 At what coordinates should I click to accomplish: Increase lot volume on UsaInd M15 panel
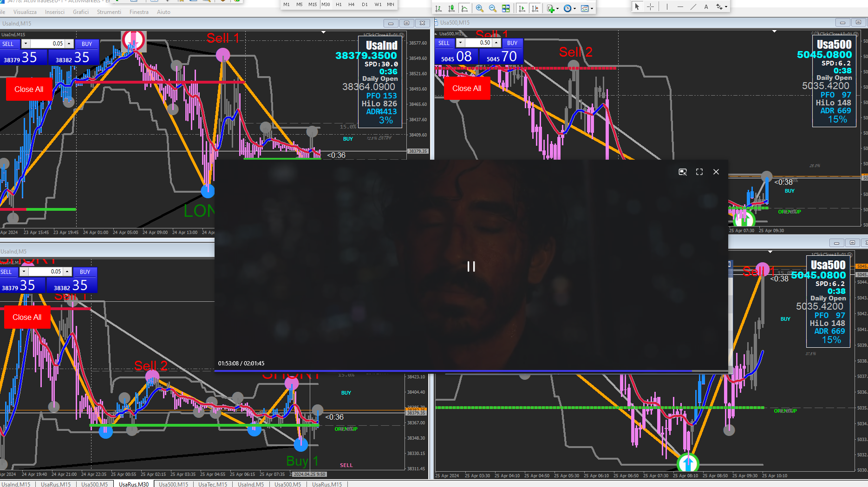(x=69, y=44)
